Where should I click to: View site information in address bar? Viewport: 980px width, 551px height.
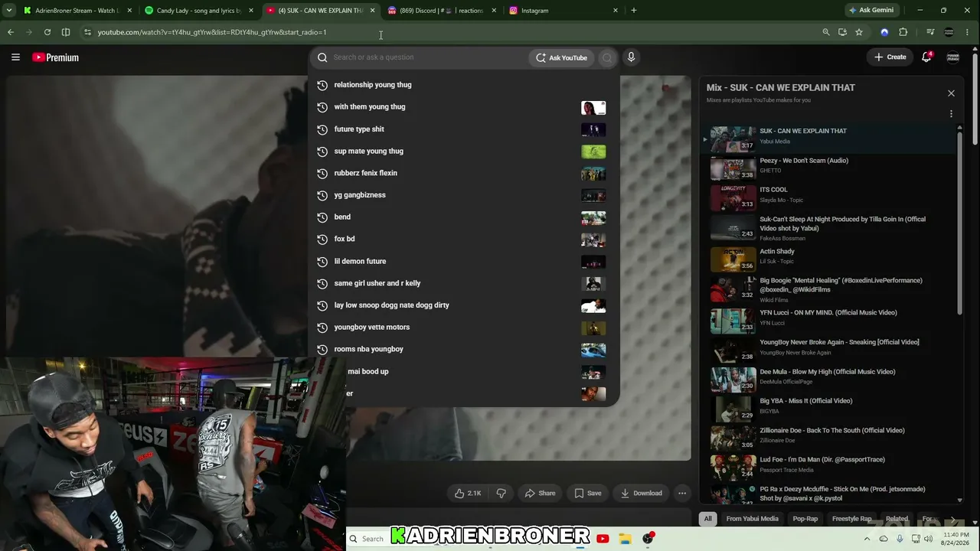point(87,32)
